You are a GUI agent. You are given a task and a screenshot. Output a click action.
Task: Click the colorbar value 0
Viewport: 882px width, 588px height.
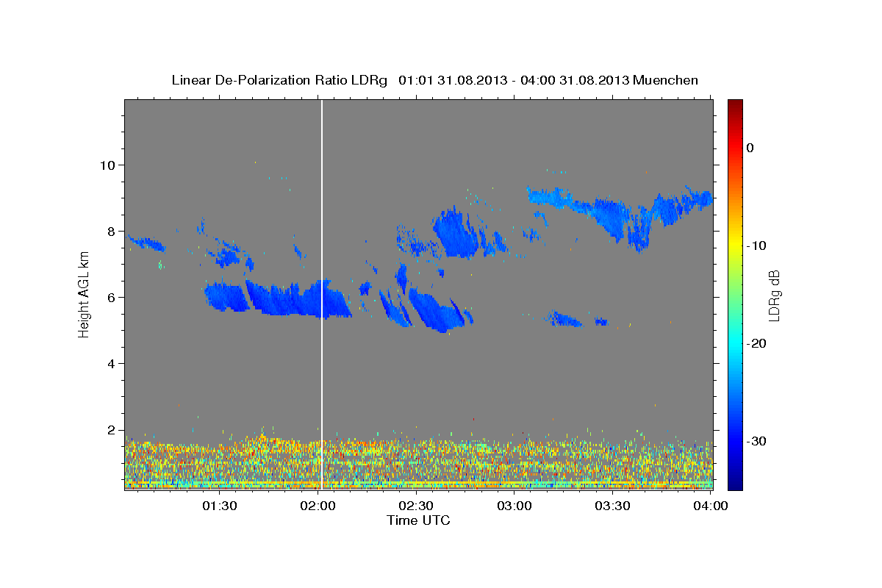750,148
